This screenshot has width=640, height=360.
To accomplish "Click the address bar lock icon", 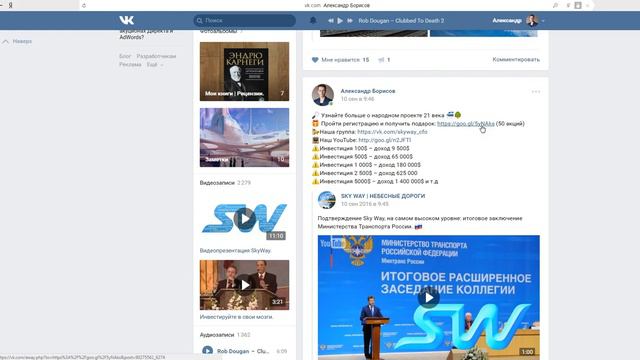I will click(84, 5).
